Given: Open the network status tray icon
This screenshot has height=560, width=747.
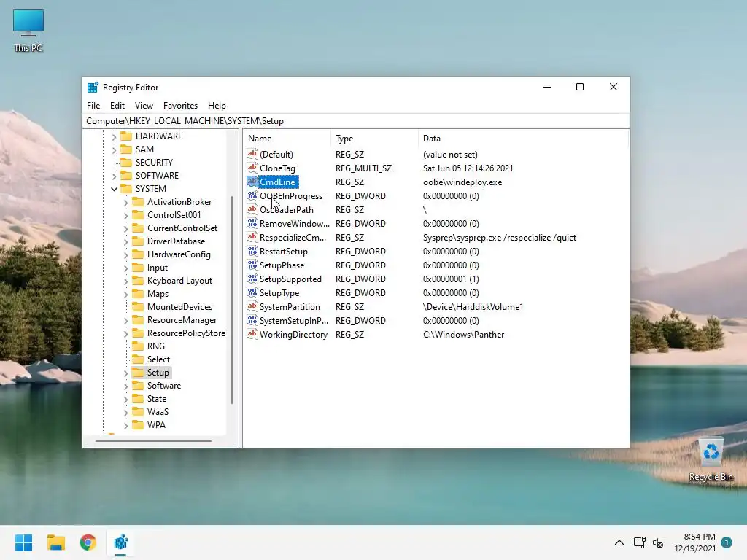Looking at the screenshot, I should pos(639,542).
